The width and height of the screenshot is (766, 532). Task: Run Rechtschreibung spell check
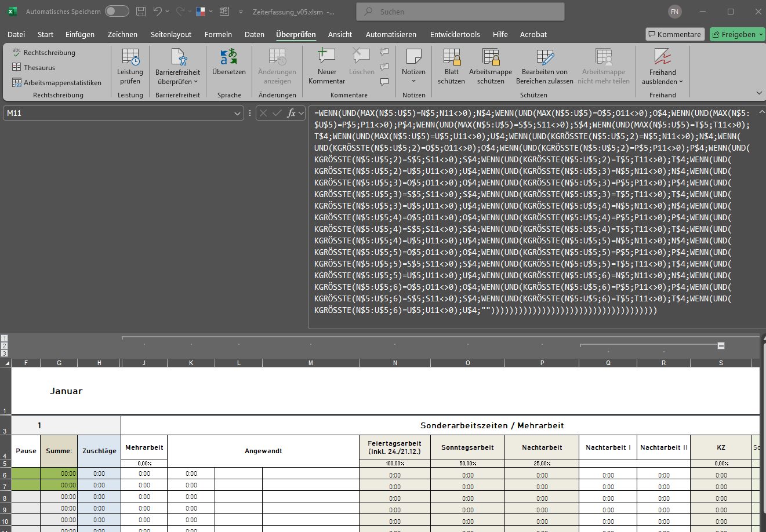click(x=44, y=53)
